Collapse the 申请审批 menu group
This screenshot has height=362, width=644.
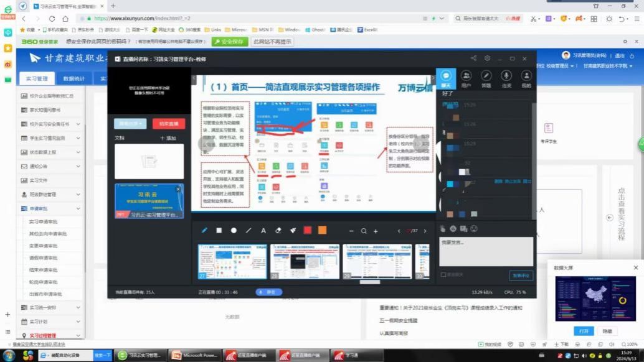(78, 209)
